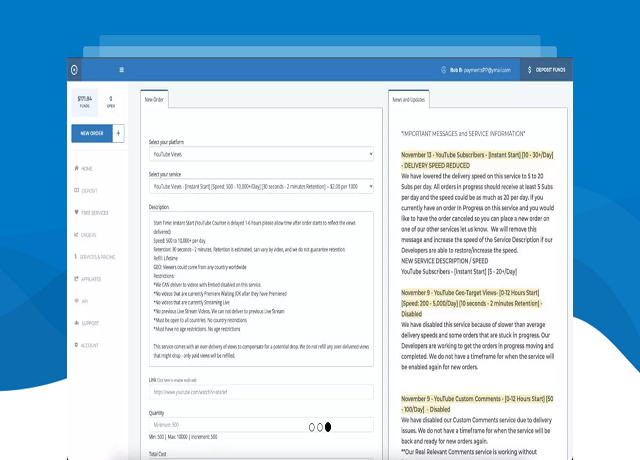Open Affiliates in the sidebar
The image size is (640, 460).
[x=92, y=279]
